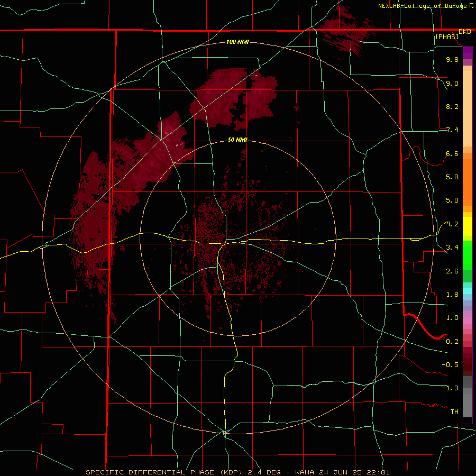
Task: Pick the cyan segment of the color scale
Action: pos(467,290)
